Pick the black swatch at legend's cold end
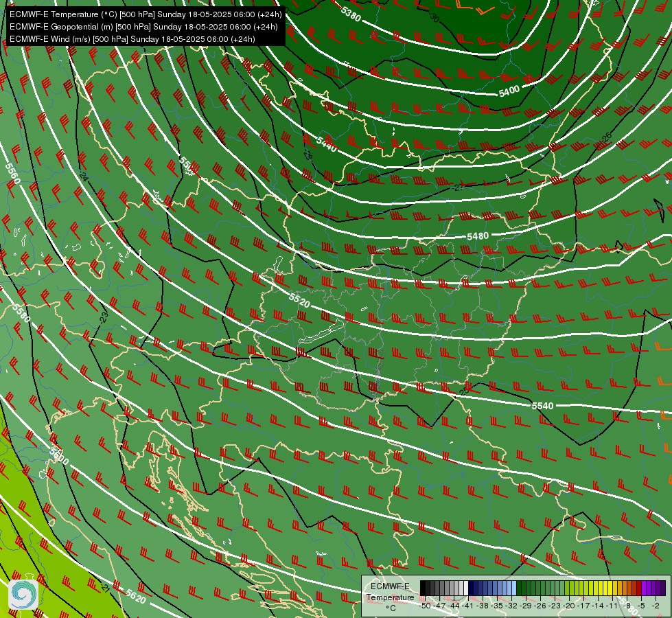 tap(423, 588)
